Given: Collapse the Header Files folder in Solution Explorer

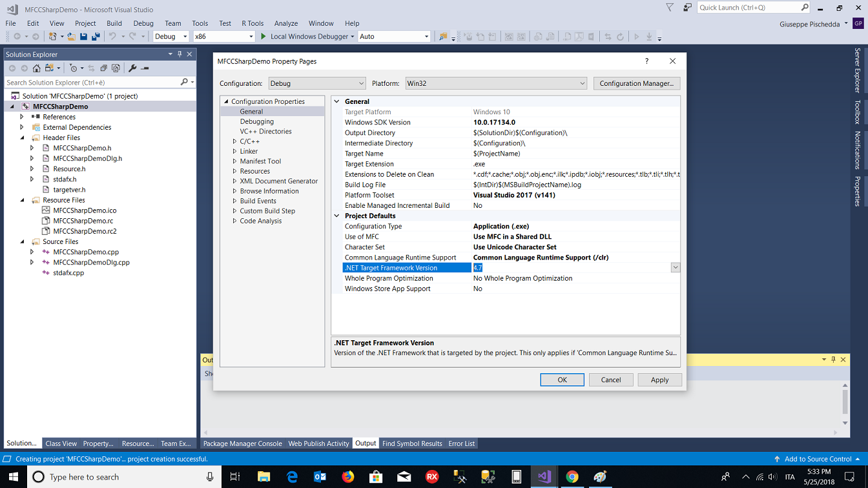Looking at the screenshot, I should click(x=22, y=137).
